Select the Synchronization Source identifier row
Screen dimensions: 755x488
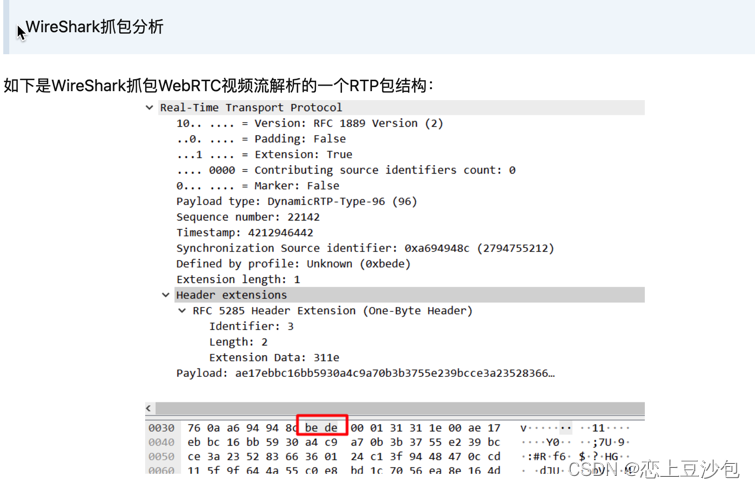[365, 248]
